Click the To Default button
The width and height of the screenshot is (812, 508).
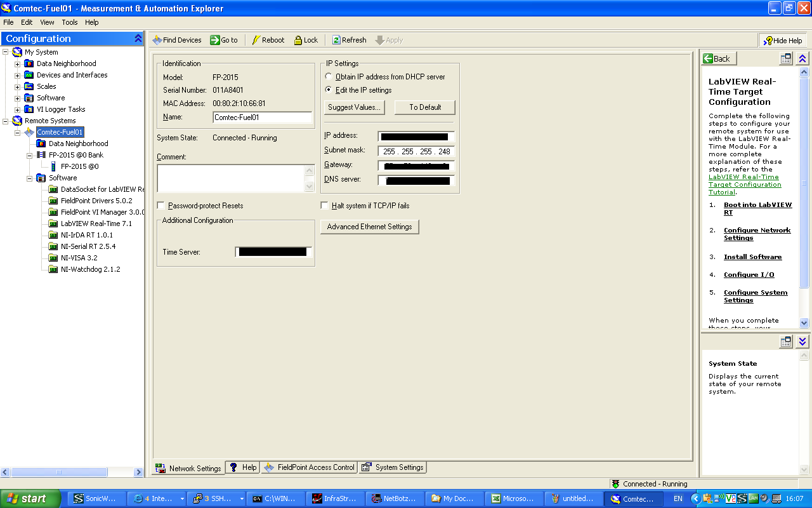coord(425,107)
